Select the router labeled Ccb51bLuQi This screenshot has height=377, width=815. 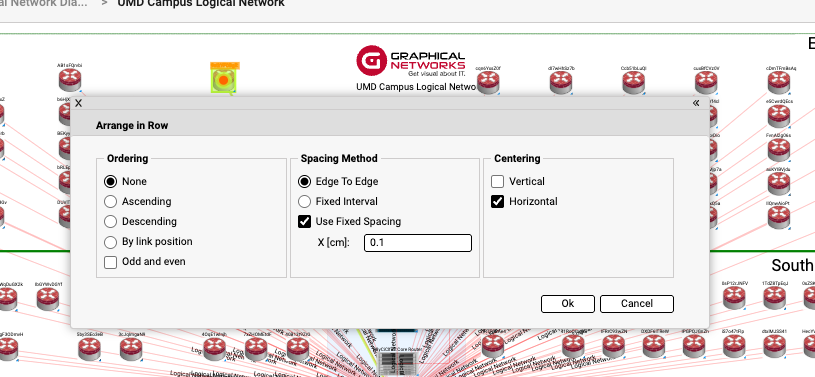click(x=634, y=82)
